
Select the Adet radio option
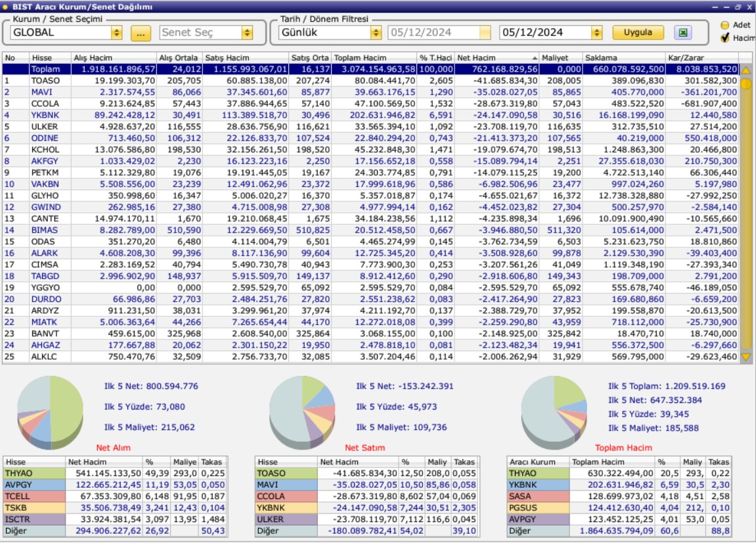coord(724,25)
